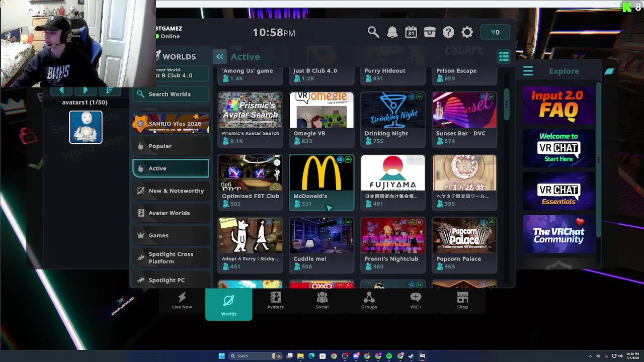Open the settings gear icon

point(467,33)
